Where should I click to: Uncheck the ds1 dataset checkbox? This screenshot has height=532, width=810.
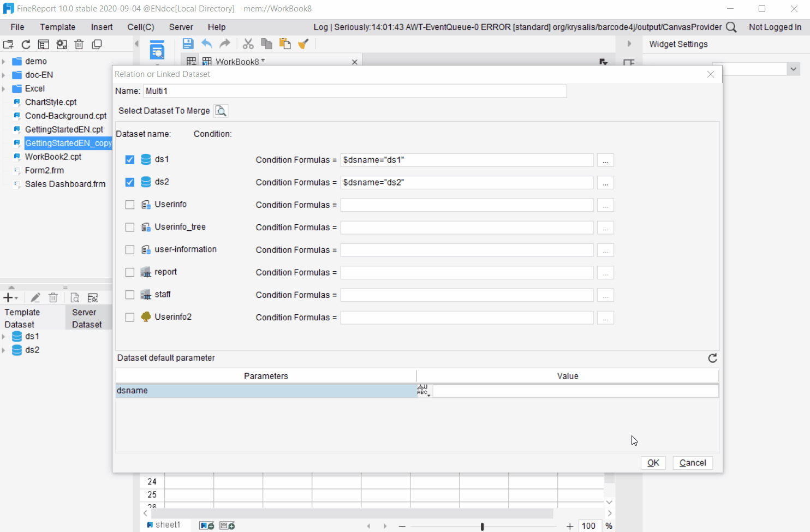[129, 159]
